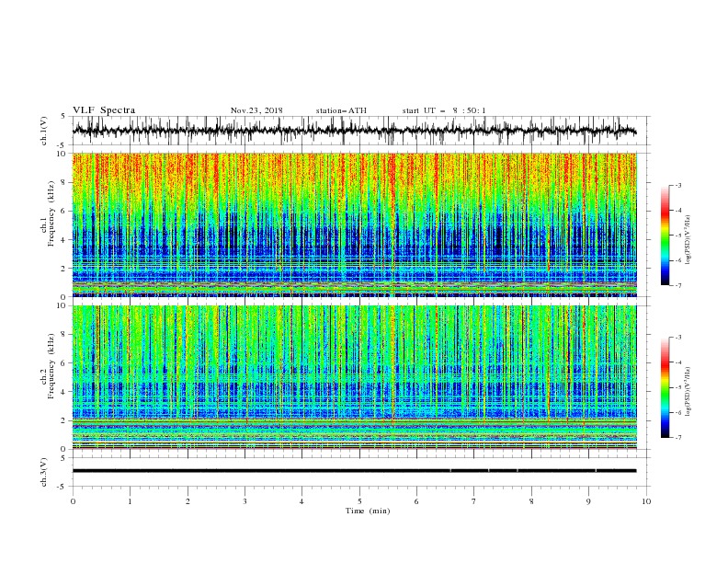Click the "-5" tick on ch.3(V) axis
The width and height of the screenshot is (728, 563).
tap(63, 487)
